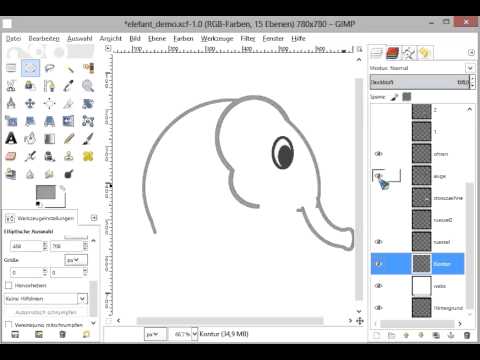Select the Dodge/Burn tool

pos(69,174)
